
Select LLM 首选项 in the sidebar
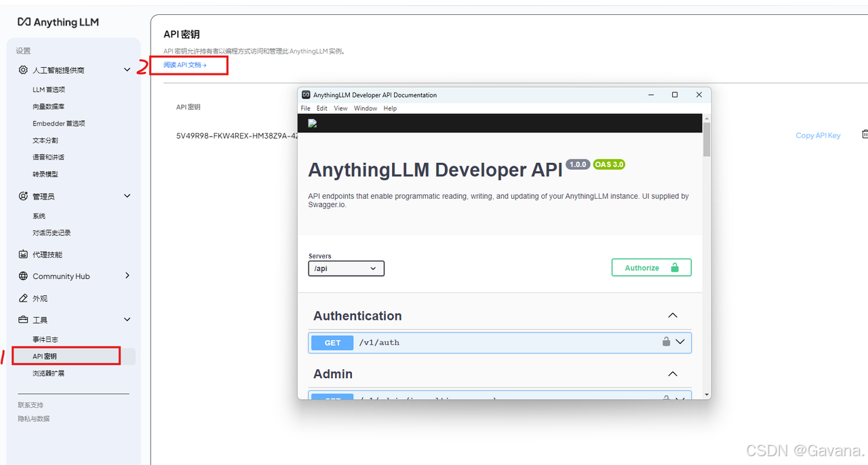[x=49, y=90]
